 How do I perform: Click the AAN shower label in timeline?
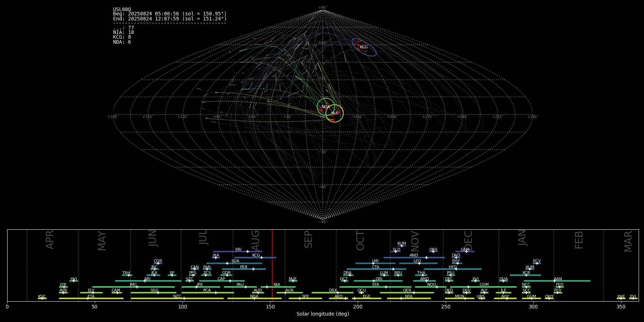tap(558, 279)
